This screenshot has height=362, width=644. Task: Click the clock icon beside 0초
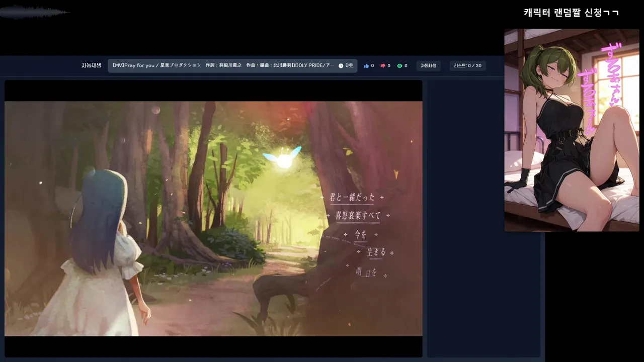[341, 66]
